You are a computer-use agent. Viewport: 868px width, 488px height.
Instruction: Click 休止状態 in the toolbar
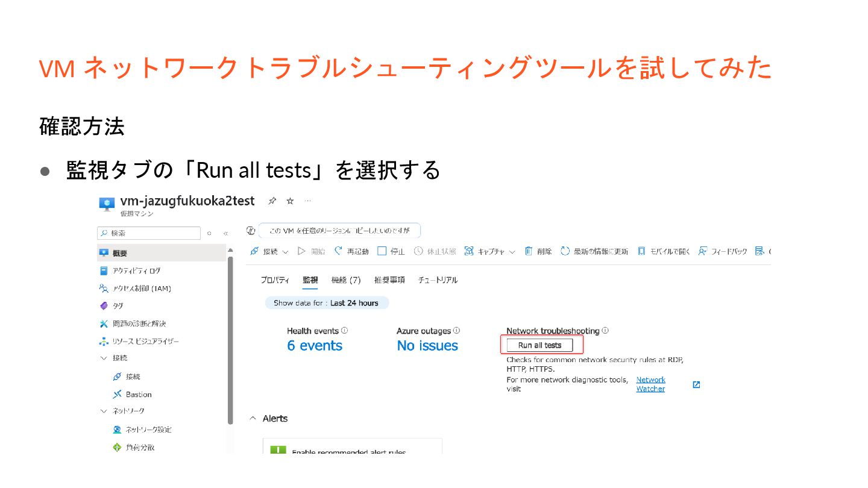pos(435,251)
